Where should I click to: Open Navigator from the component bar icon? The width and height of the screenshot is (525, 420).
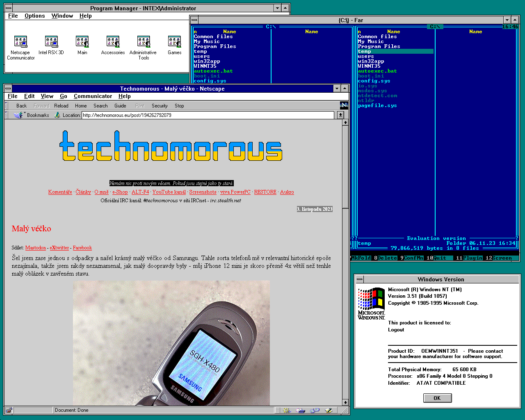coord(287,410)
